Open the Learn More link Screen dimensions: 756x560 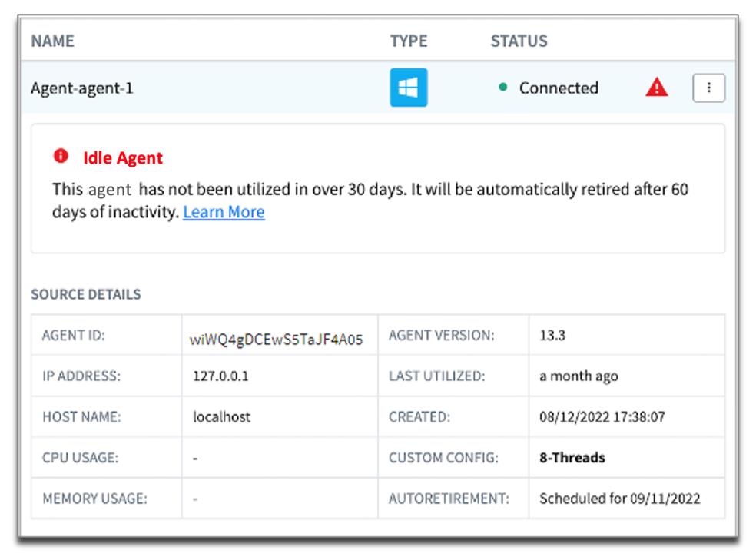224,212
